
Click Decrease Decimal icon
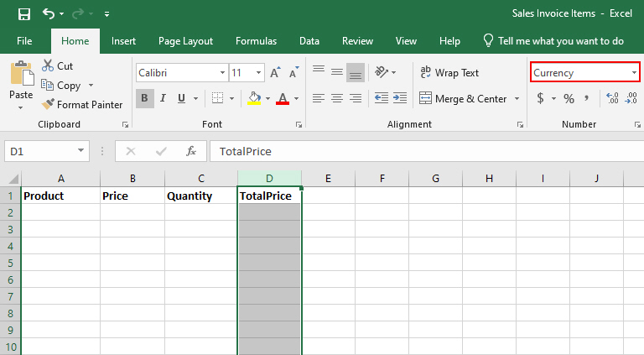631,98
